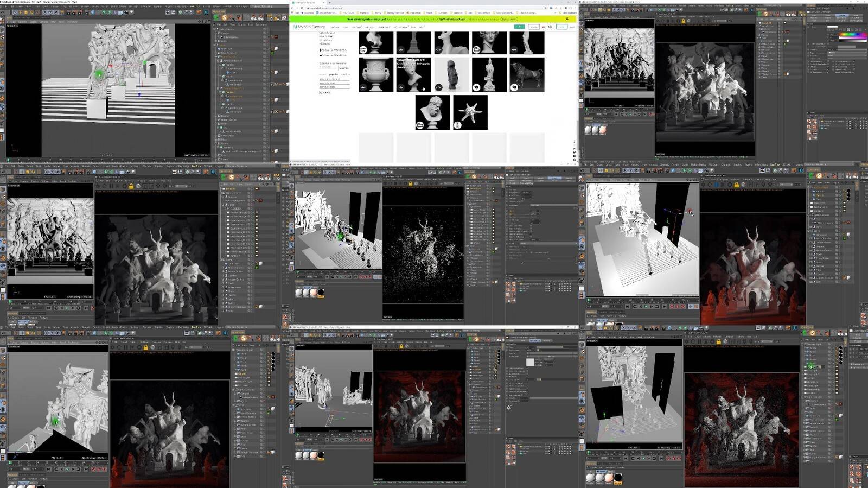Open the bearded bust model thumbnail
Viewport: 868px width, 488px height.
pyautogui.click(x=432, y=112)
